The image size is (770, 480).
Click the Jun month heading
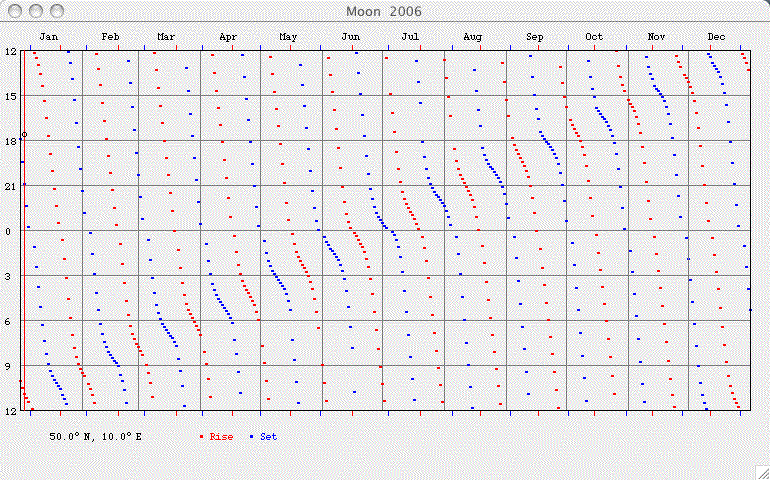[350, 37]
